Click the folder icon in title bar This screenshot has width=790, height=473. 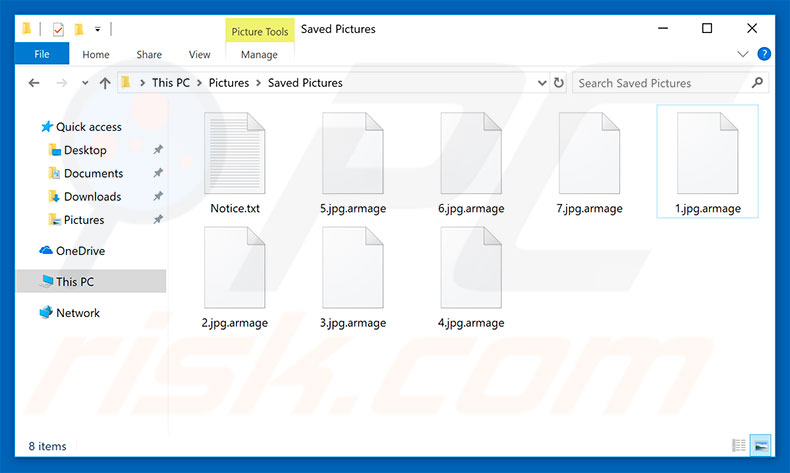[27, 29]
